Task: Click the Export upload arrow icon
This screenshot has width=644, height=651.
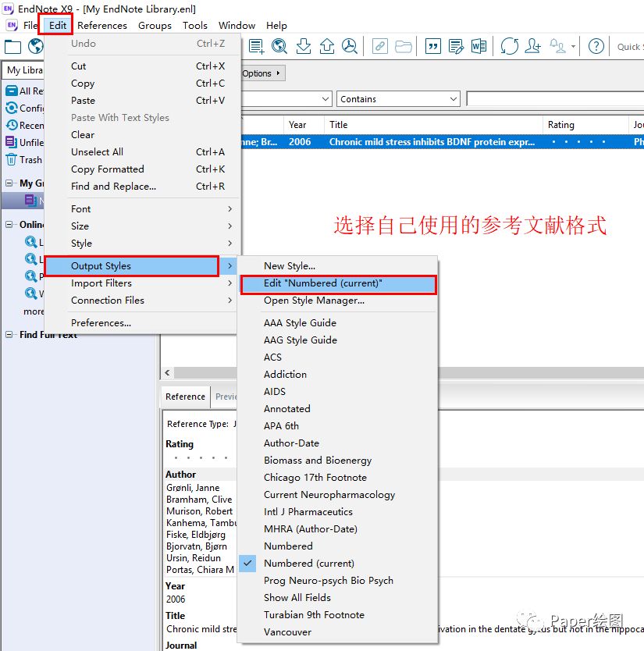Action: tap(327, 46)
